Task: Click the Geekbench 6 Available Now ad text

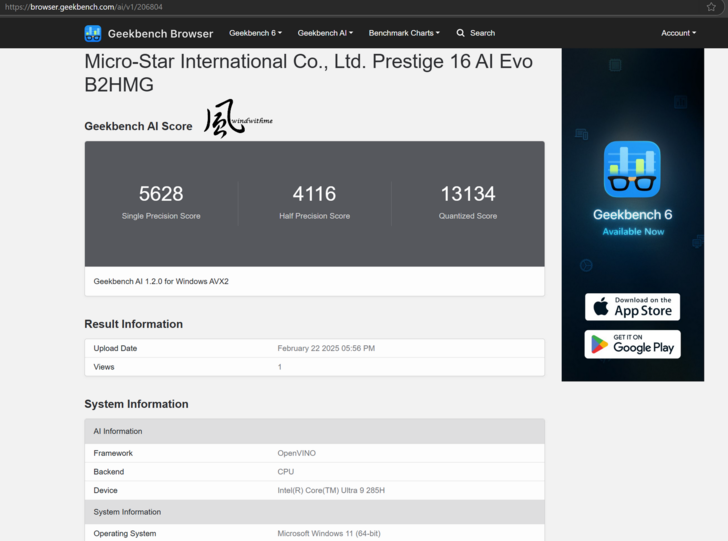Action: pos(632,222)
